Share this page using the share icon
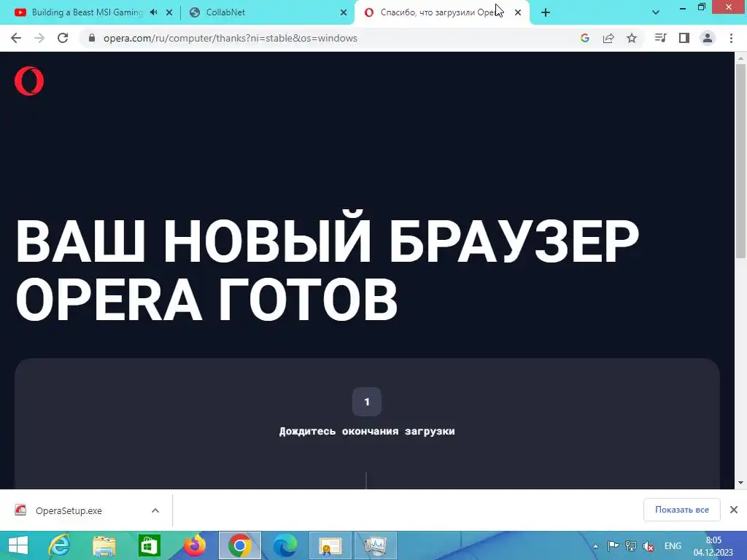747x560 pixels. tap(608, 38)
